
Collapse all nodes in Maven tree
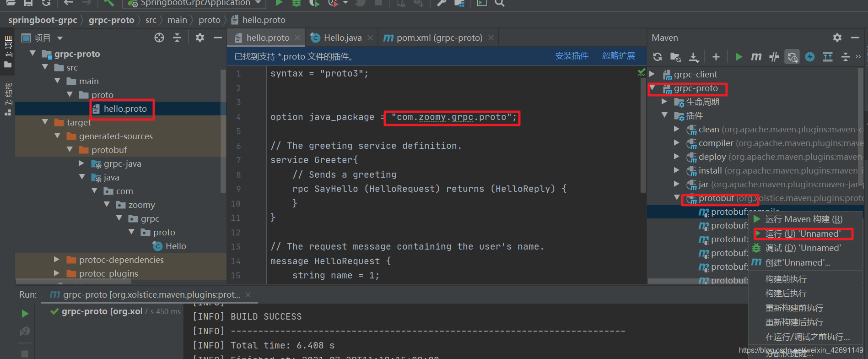[845, 57]
